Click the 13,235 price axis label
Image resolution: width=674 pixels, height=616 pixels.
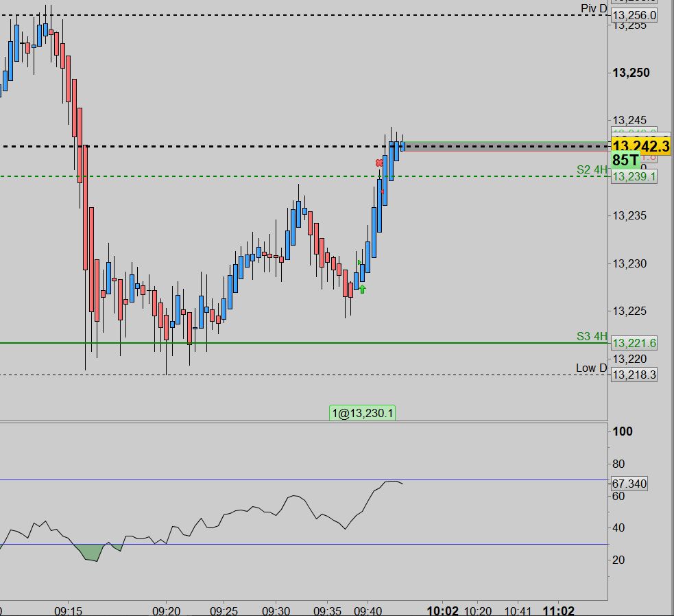click(x=629, y=215)
